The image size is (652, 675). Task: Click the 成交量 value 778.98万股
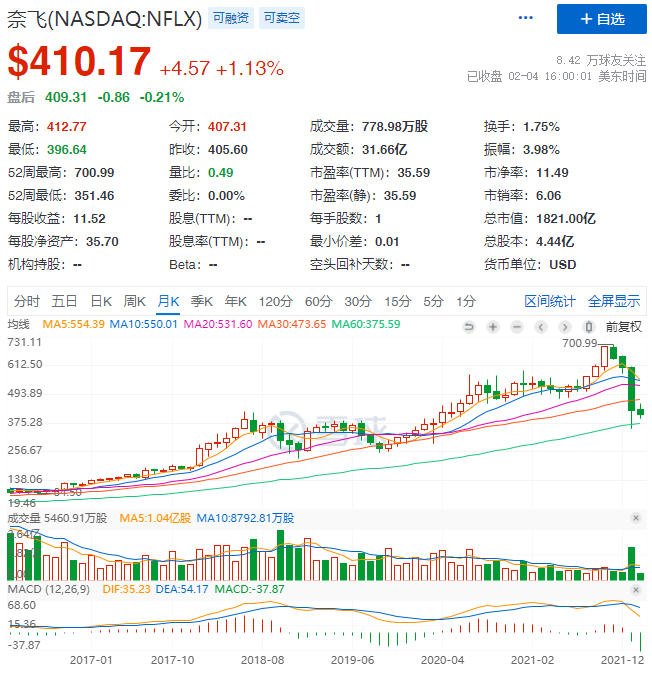(395, 127)
